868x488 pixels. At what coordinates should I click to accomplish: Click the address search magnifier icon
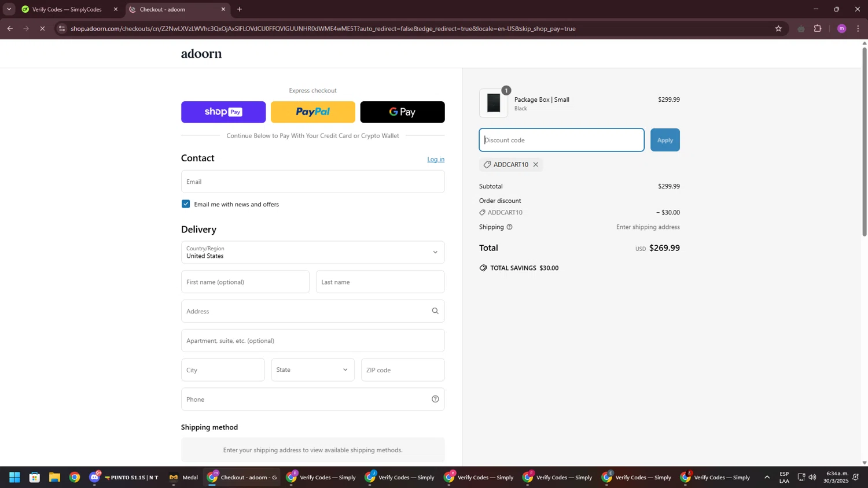click(x=435, y=311)
